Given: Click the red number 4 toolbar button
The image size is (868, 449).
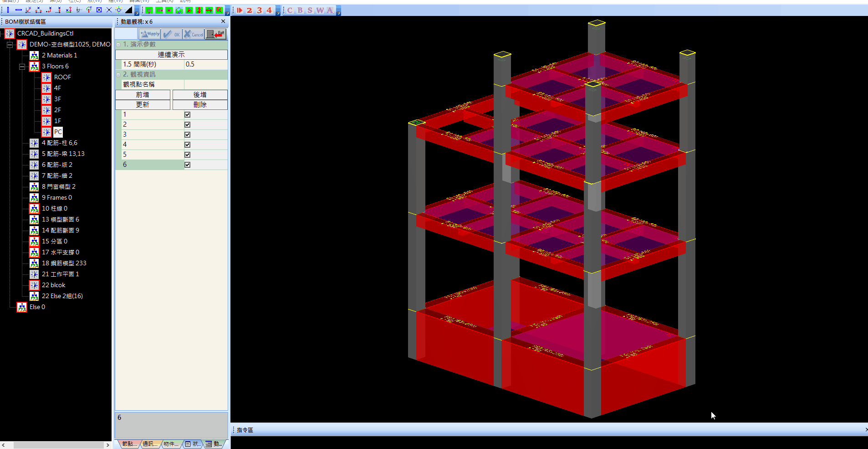Looking at the screenshot, I should 269,10.
